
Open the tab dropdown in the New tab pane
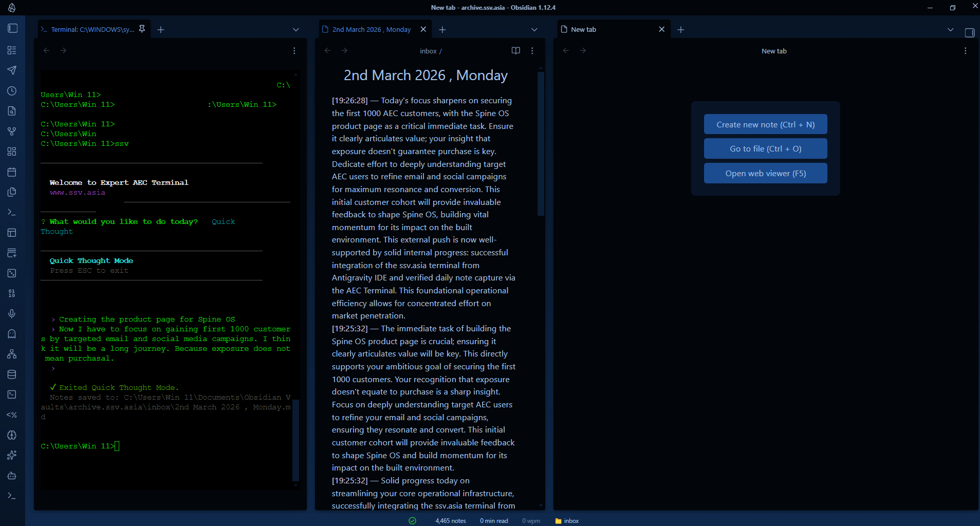[950, 29]
